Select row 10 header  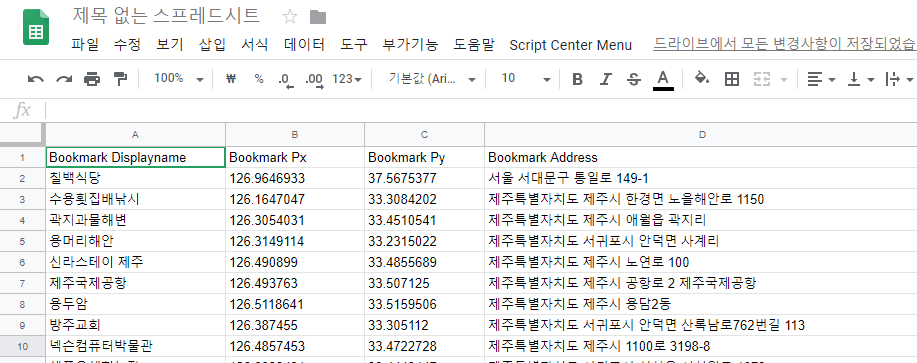(23, 346)
